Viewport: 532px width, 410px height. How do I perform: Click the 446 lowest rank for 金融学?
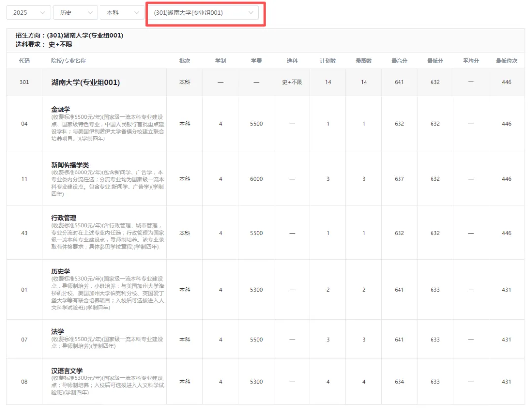pos(506,124)
